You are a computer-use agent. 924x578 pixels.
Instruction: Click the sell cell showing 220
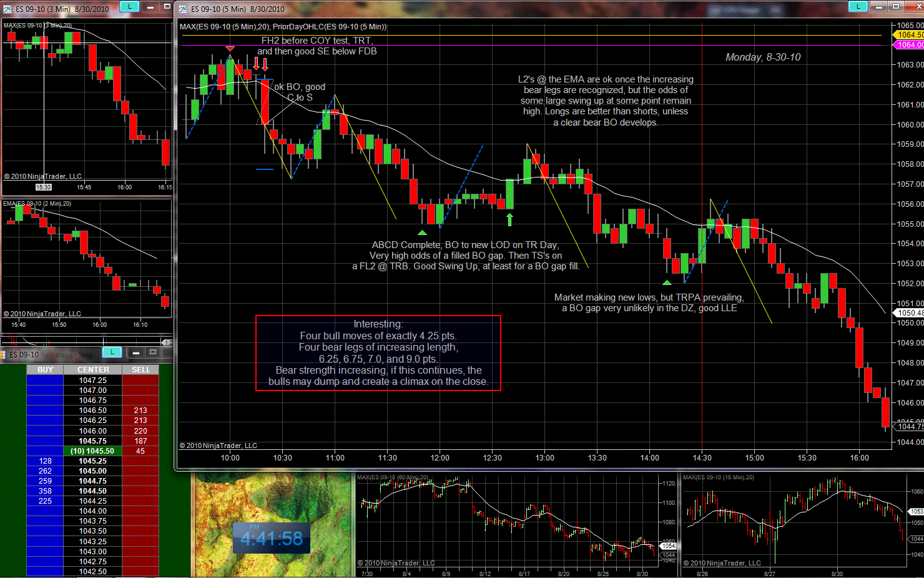click(140, 431)
